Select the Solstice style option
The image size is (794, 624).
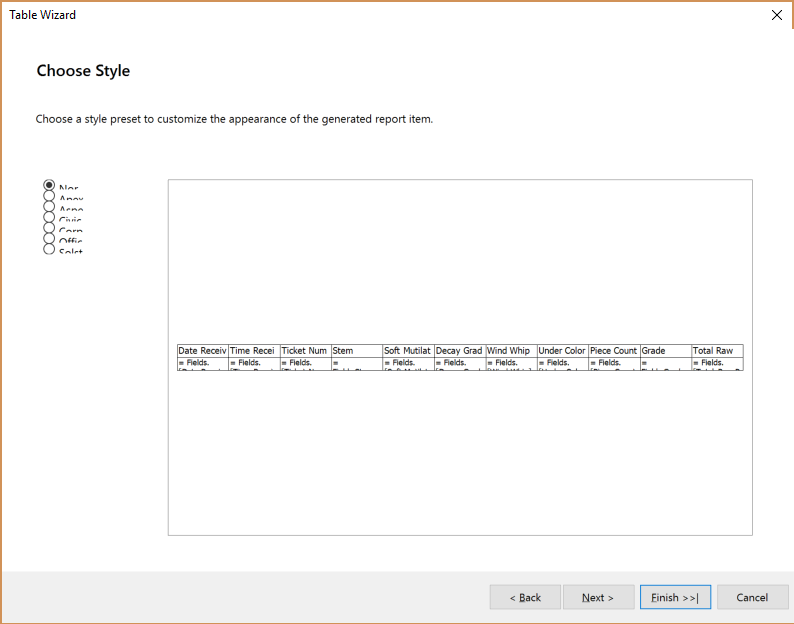tap(49, 249)
